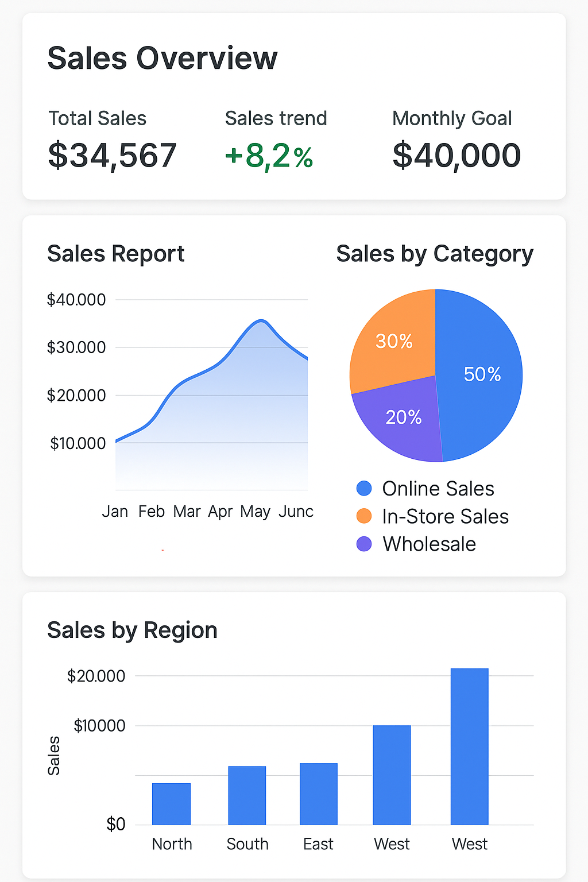Click the $34,567 Total Sales value

click(113, 155)
